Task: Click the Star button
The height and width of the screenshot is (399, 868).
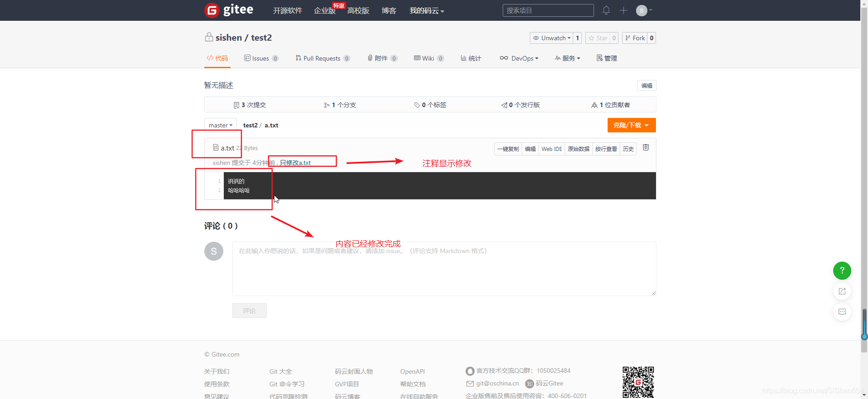Action: click(x=598, y=38)
